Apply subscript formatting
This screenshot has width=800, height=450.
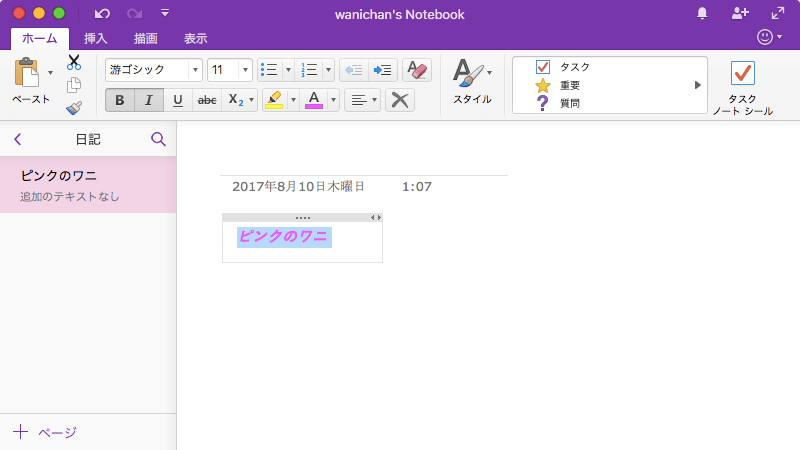click(x=236, y=100)
